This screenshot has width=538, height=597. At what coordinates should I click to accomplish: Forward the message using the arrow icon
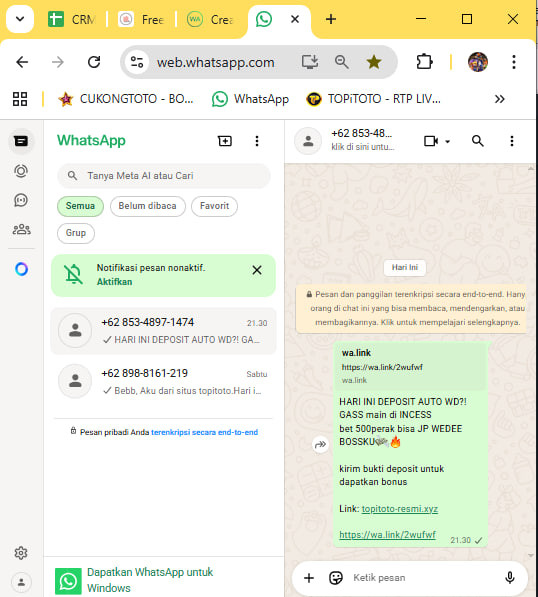(x=321, y=444)
